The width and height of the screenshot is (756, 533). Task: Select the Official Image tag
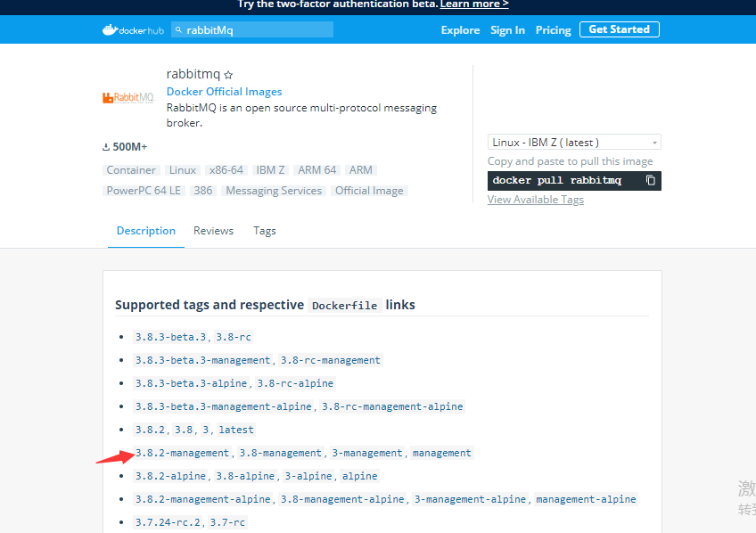(x=369, y=191)
